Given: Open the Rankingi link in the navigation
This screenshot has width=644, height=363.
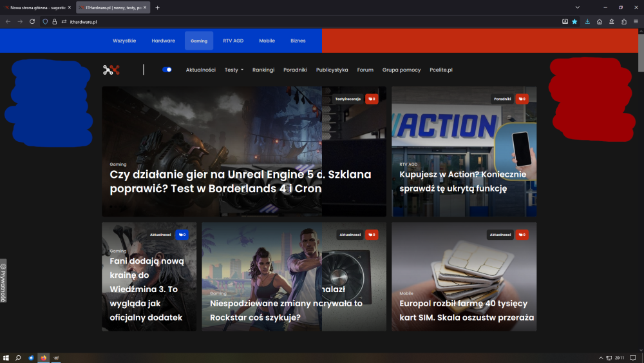Looking at the screenshot, I should point(263,70).
